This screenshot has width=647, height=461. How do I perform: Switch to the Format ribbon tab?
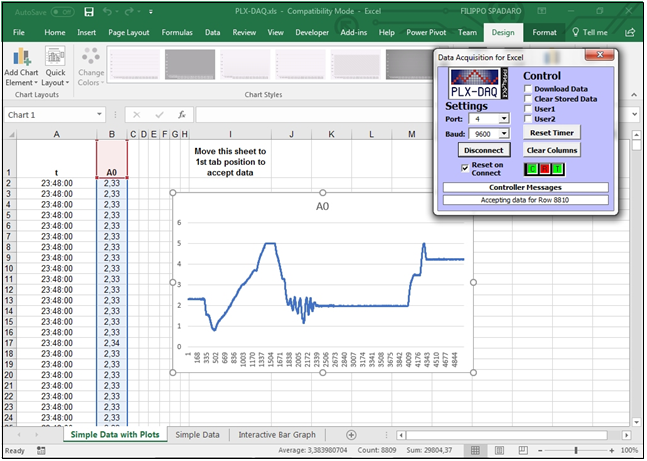click(x=544, y=32)
